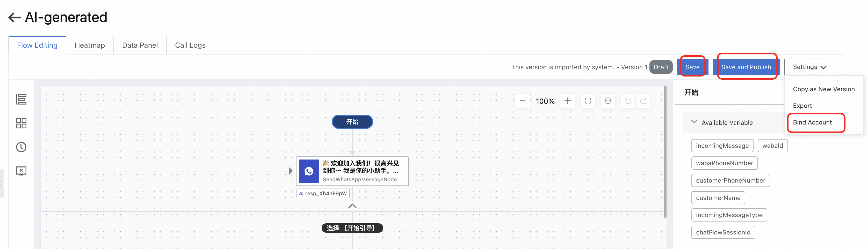The height and width of the screenshot is (249, 868).
Task: Collapse the Available Variable section
Action: coord(694,122)
